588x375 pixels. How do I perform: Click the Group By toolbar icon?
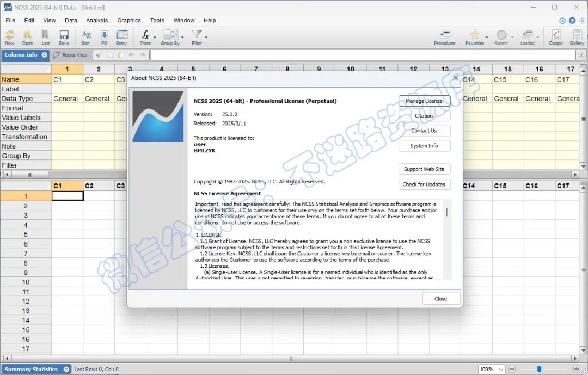(170, 37)
